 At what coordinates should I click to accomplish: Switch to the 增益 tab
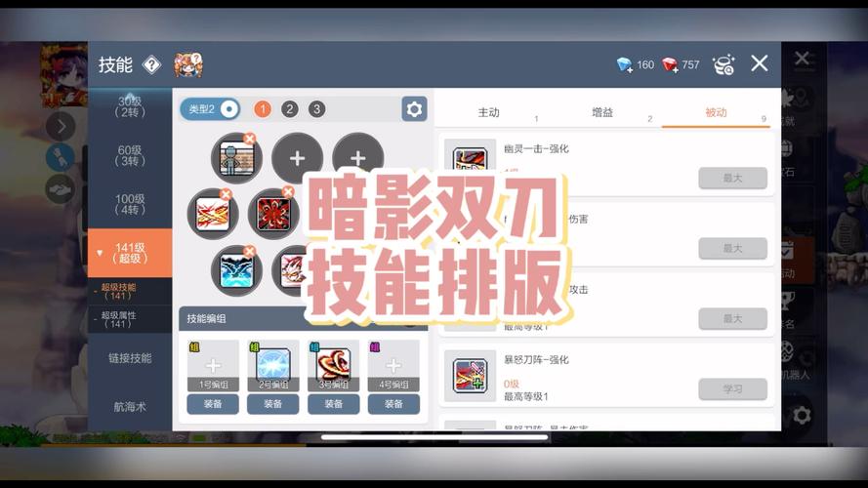coord(603,113)
